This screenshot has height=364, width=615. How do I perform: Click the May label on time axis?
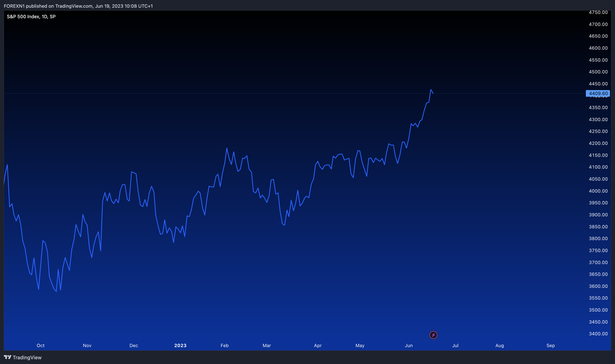[x=360, y=346]
